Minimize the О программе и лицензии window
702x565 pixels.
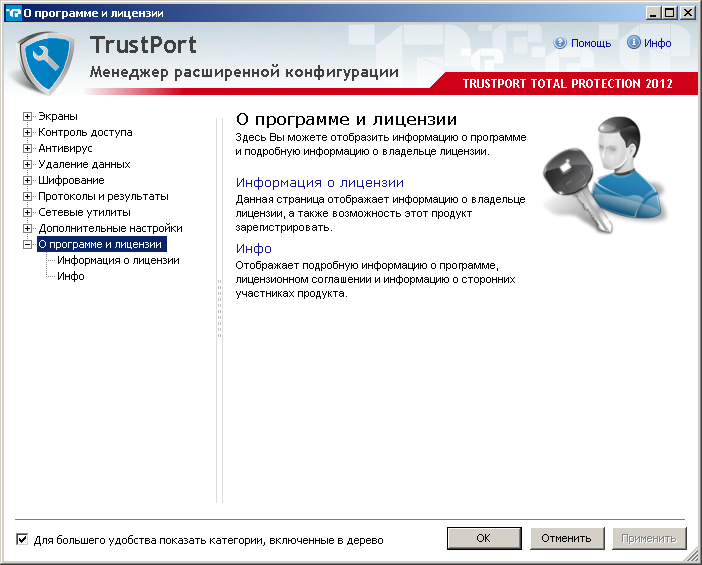pyautogui.click(x=653, y=13)
